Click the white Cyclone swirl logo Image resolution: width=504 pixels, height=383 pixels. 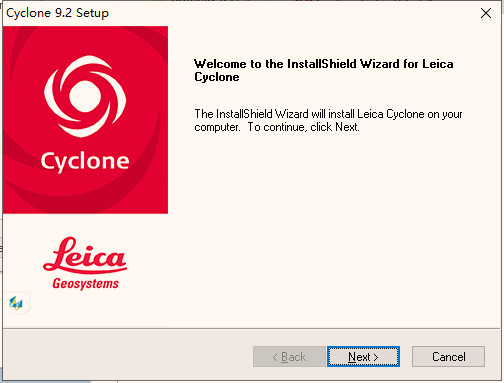[85, 96]
